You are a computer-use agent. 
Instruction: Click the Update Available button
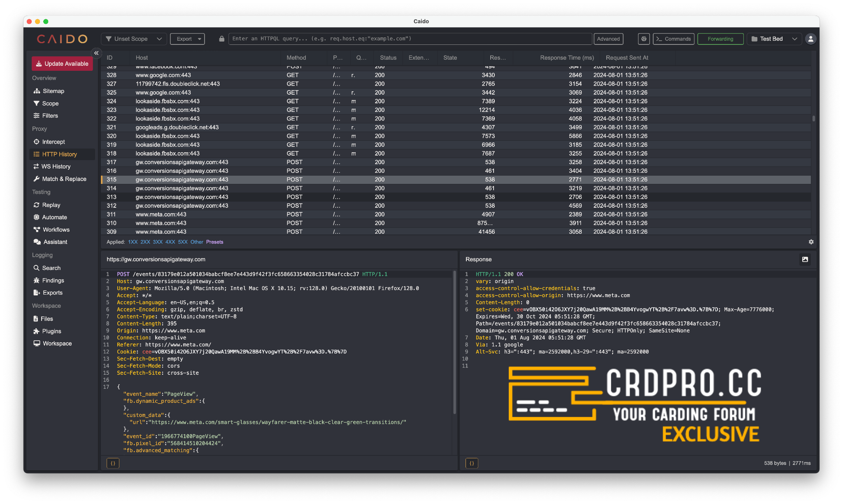tap(62, 63)
